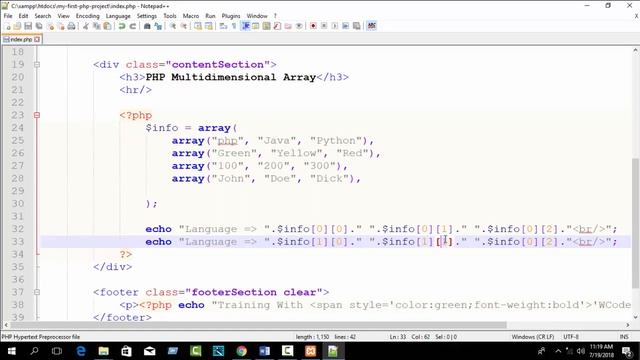
Task: Redo the edit via toolbar
Action: pos(133,26)
